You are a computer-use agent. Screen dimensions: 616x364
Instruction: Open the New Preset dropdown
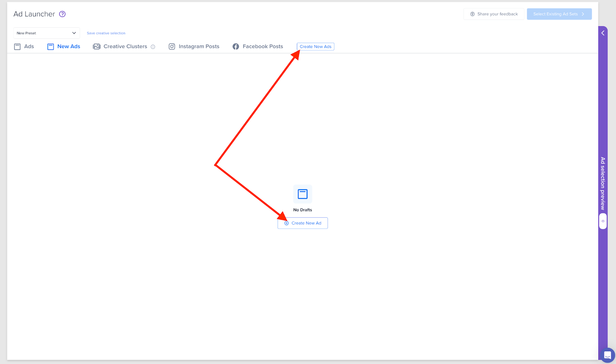tap(46, 33)
